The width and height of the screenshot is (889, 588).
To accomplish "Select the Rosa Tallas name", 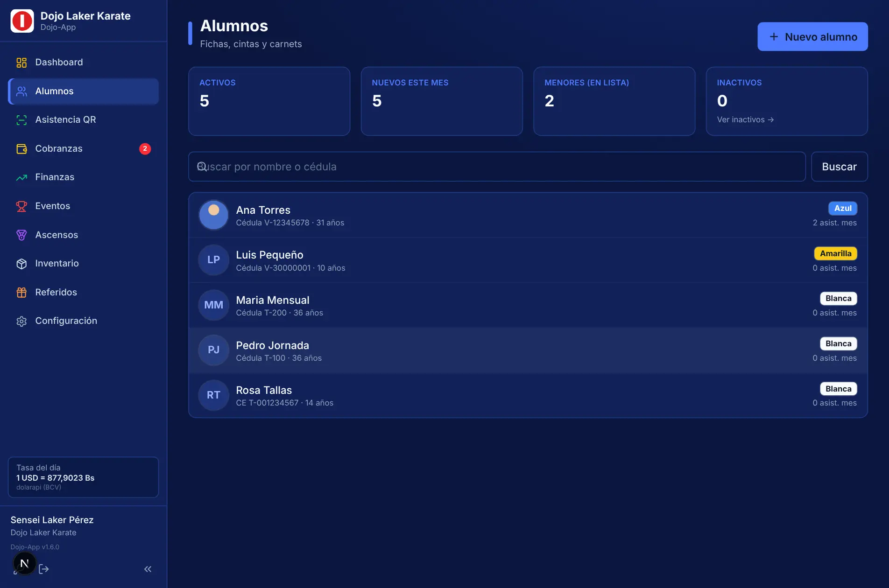I will click(264, 390).
